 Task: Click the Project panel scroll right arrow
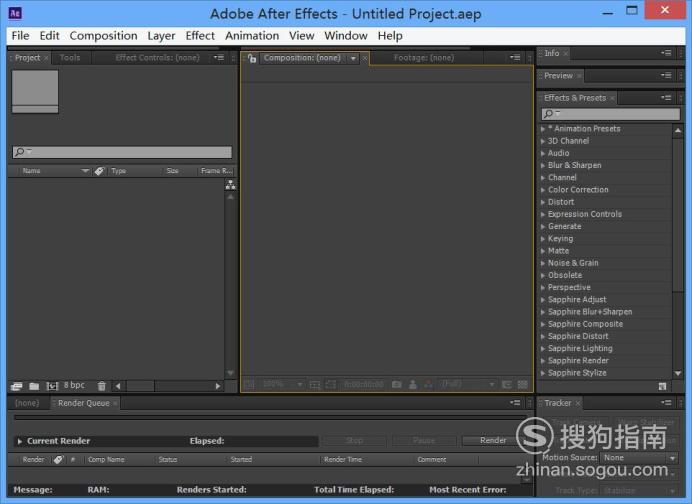point(218,386)
